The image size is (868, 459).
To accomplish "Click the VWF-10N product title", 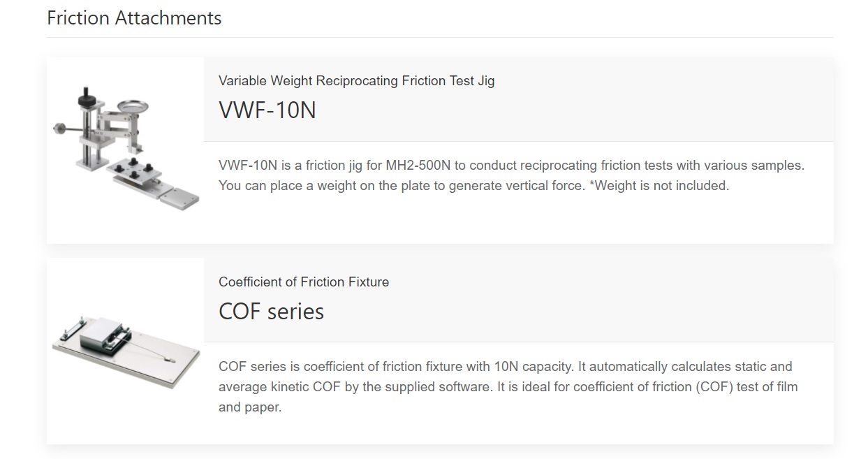I will coord(267,110).
